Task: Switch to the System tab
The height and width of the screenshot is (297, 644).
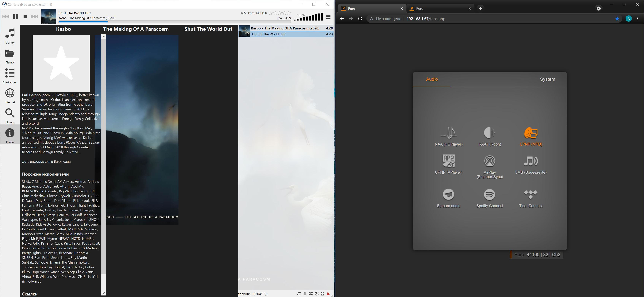Action: point(547,79)
